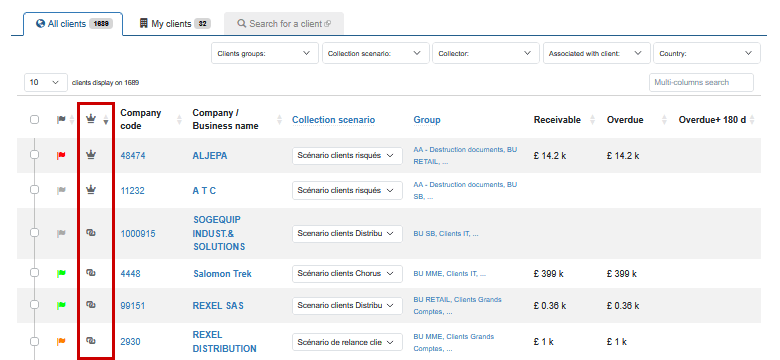
Task: Click the grey flag in SOGEQUIP row
Action: point(61,233)
